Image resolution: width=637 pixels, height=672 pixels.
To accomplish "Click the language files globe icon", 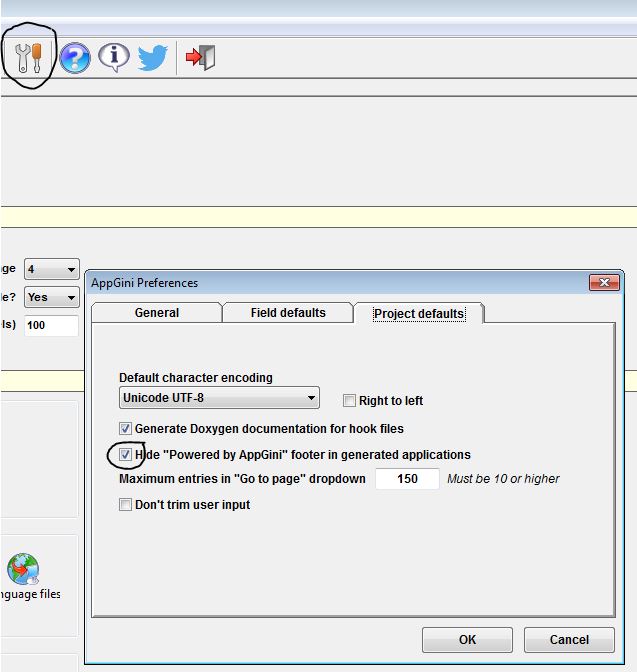I will point(23,569).
